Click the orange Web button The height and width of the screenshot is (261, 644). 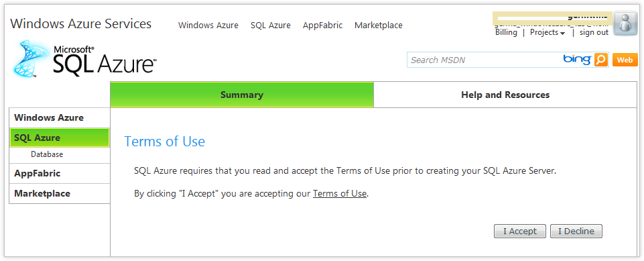coord(625,60)
